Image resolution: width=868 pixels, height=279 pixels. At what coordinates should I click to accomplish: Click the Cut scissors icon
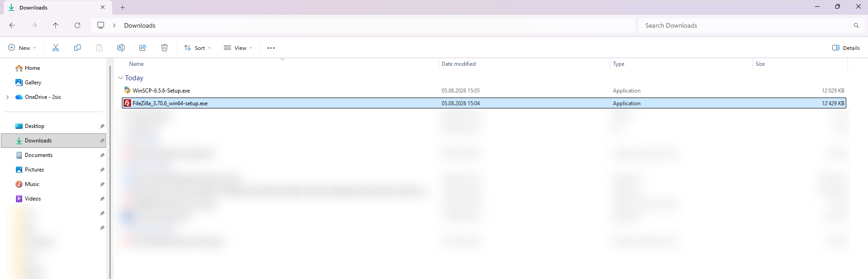click(56, 48)
